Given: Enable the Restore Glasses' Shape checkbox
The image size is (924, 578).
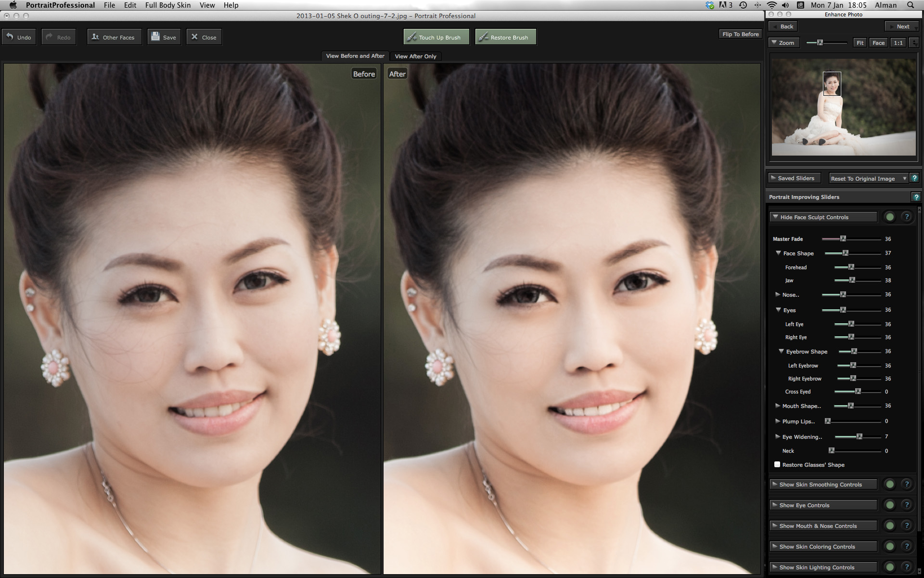Looking at the screenshot, I should coord(775,464).
